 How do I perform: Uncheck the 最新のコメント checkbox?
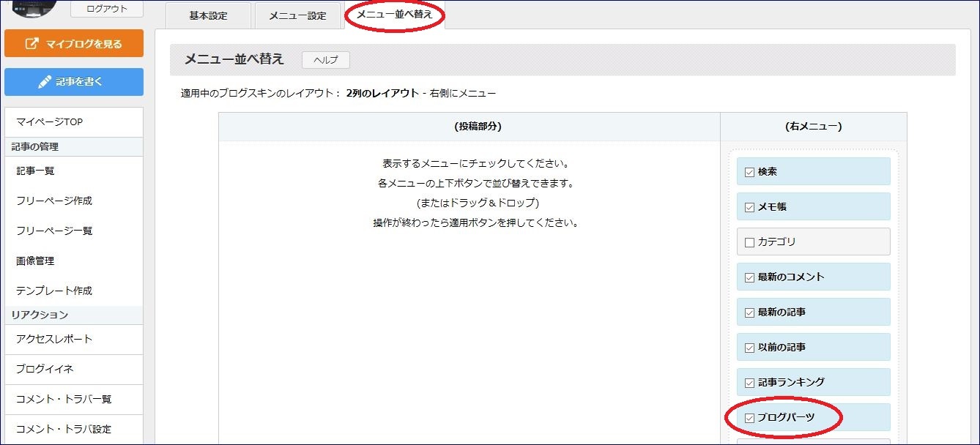pyautogui.click(x=749, y=277)
